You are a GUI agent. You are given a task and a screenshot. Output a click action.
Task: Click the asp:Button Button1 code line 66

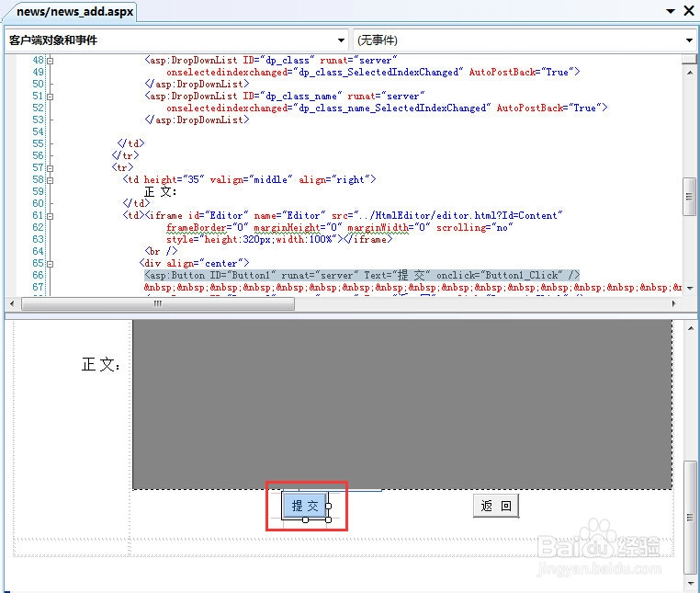click(x=362, y=275)
